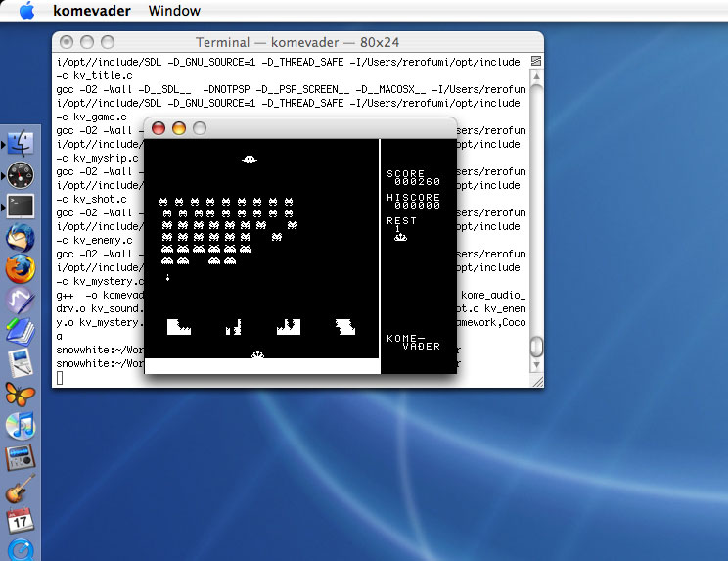Click the "-c kv_title.c" line in Terminal
This screenshot has width=728, height=561.
[x=95, y=75]
